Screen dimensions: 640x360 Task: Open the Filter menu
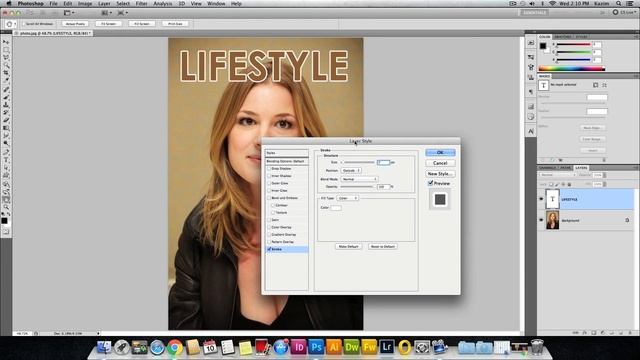tap(141, 4)
